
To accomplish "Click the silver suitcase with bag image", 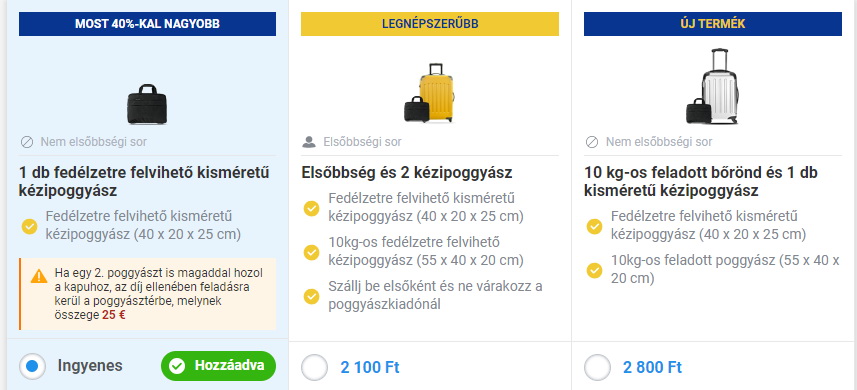I will 713,86.
